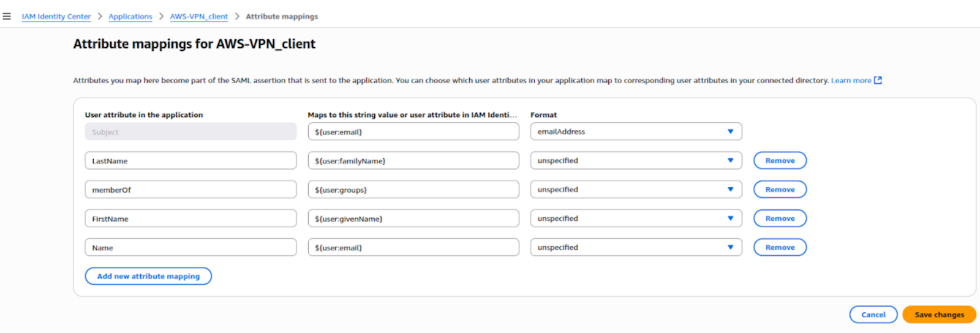Open the emailAddress format dropdown

point(636,132)
